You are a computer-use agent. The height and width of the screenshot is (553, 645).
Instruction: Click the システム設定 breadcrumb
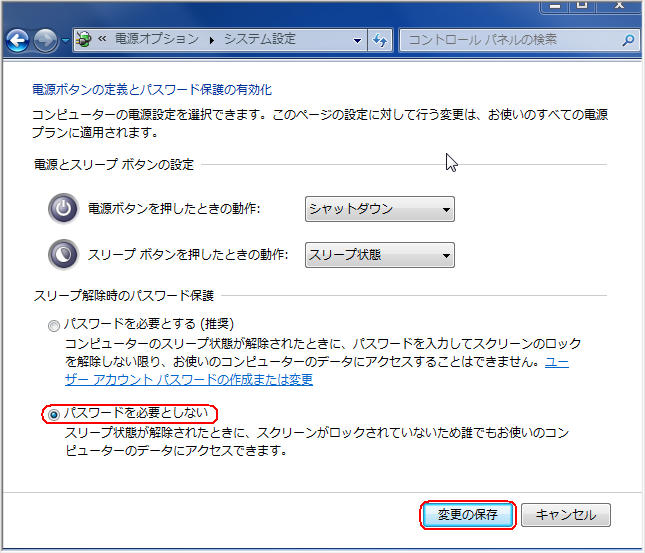(x=260, y=39)
